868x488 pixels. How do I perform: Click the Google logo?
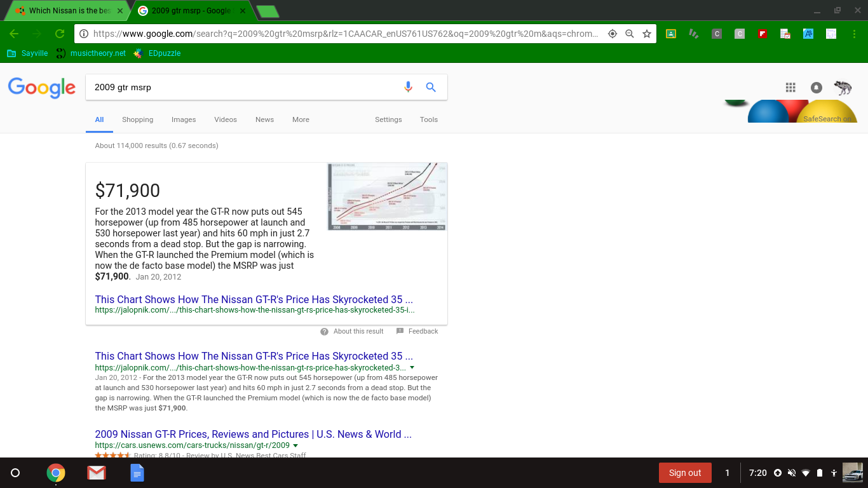(x=42, y=88)
